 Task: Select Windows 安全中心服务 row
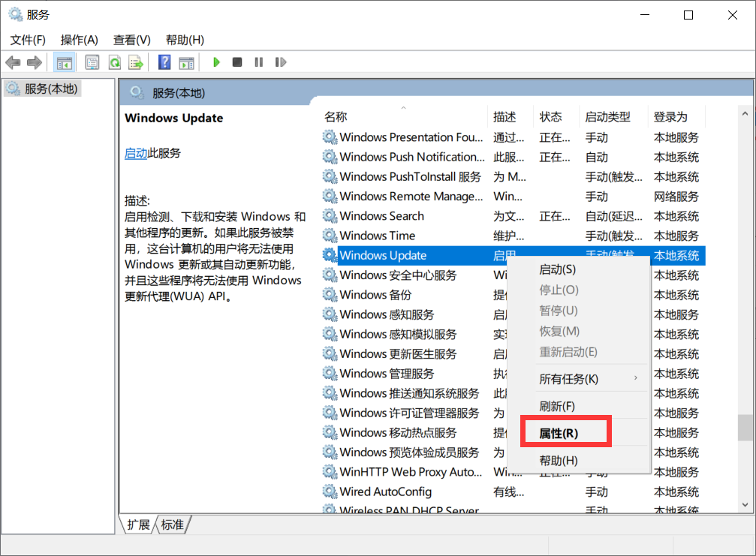pos(514,275)
